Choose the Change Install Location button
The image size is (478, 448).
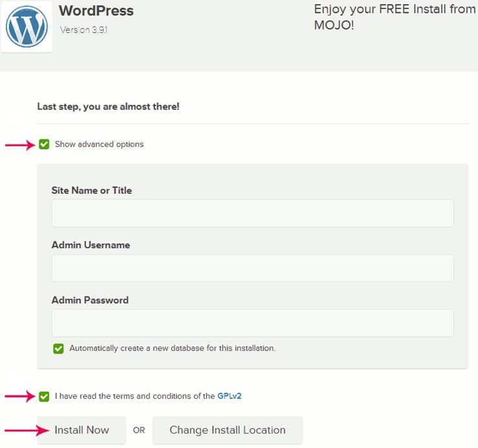click(x=228, y=430)
